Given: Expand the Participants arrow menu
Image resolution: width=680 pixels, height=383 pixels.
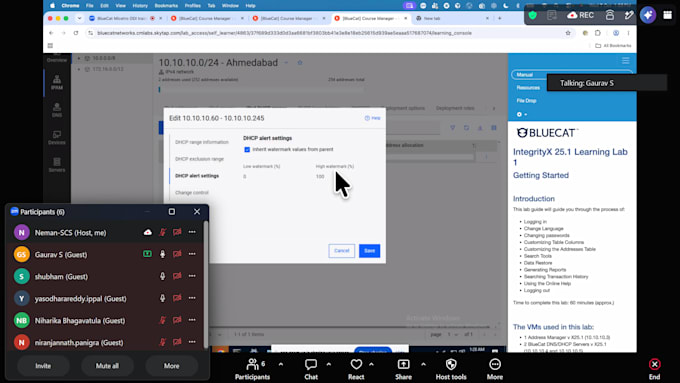Looking at the screenshot, I should click(281, 364).
